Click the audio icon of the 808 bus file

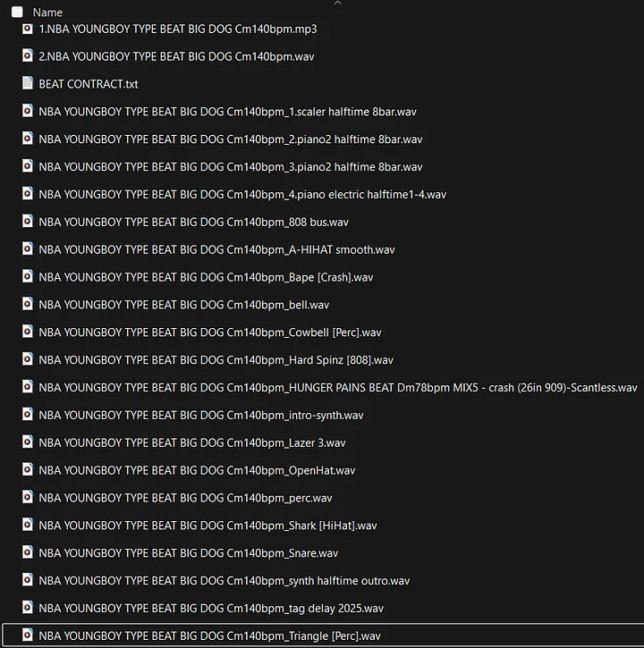28,222
